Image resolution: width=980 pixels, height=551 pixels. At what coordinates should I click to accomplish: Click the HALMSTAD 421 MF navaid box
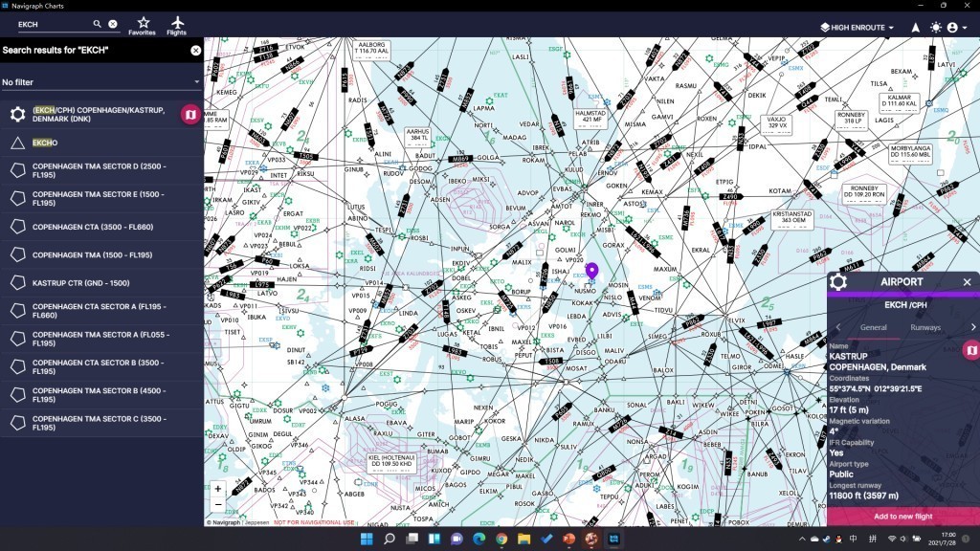click(590, 120)
